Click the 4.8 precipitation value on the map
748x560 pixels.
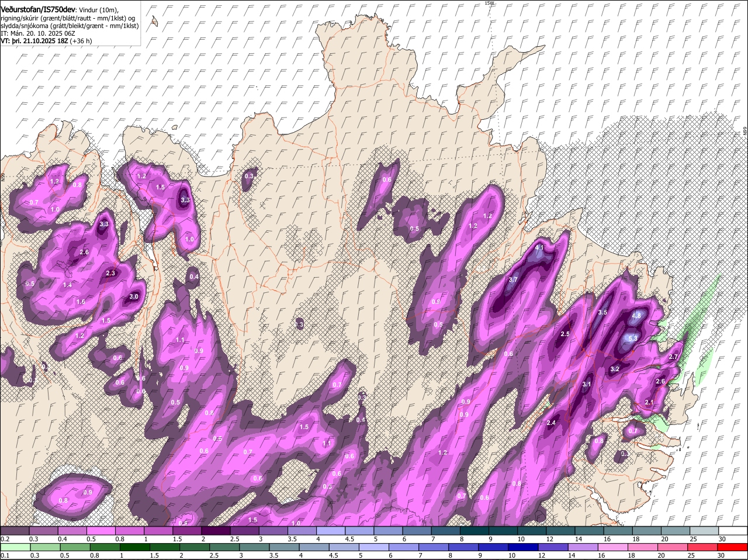coord(636,316)
